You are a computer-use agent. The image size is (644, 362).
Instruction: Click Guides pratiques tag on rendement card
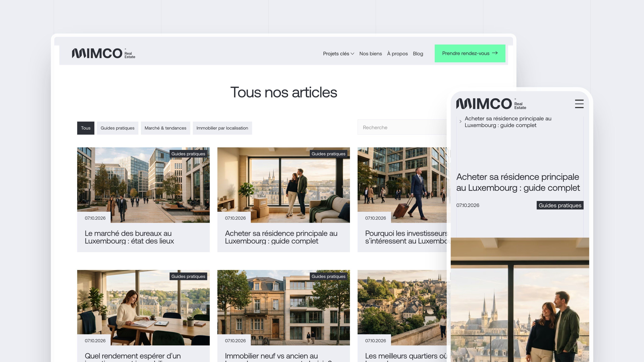click(x=188, y=276)
